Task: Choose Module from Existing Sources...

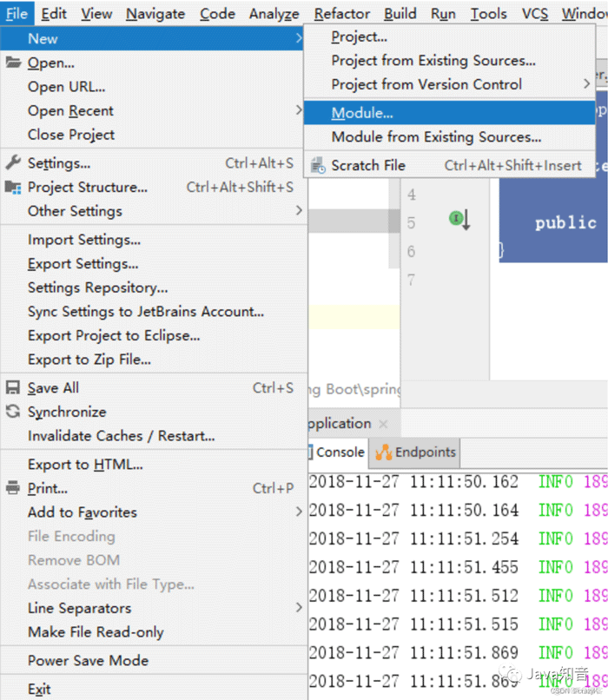Action: [450, 136]
